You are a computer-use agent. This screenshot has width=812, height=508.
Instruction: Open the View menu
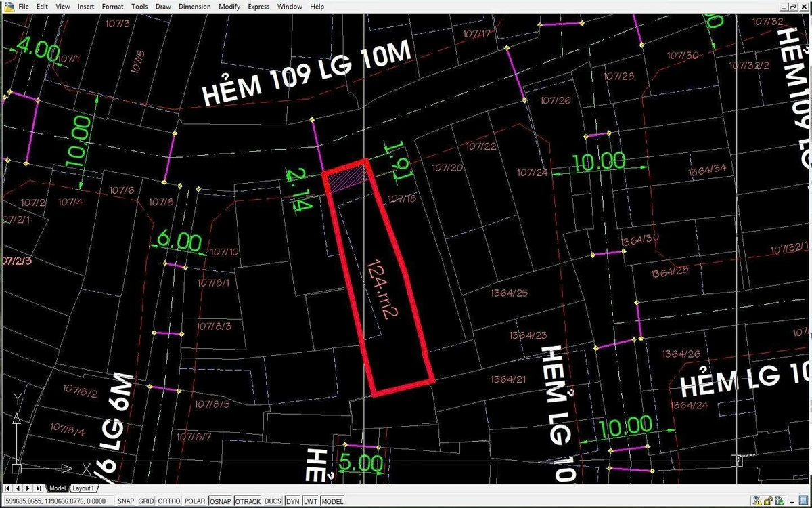click(x=62, y=7)
